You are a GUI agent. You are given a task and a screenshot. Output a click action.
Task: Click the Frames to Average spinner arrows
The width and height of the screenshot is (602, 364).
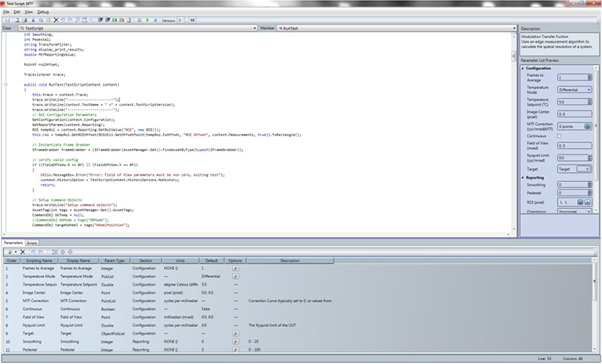[x=588, y=77]
